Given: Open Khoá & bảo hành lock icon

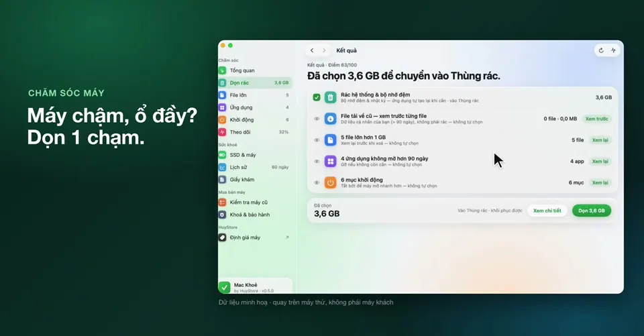Looking at the screenshot, I should (x=222, y=215).
